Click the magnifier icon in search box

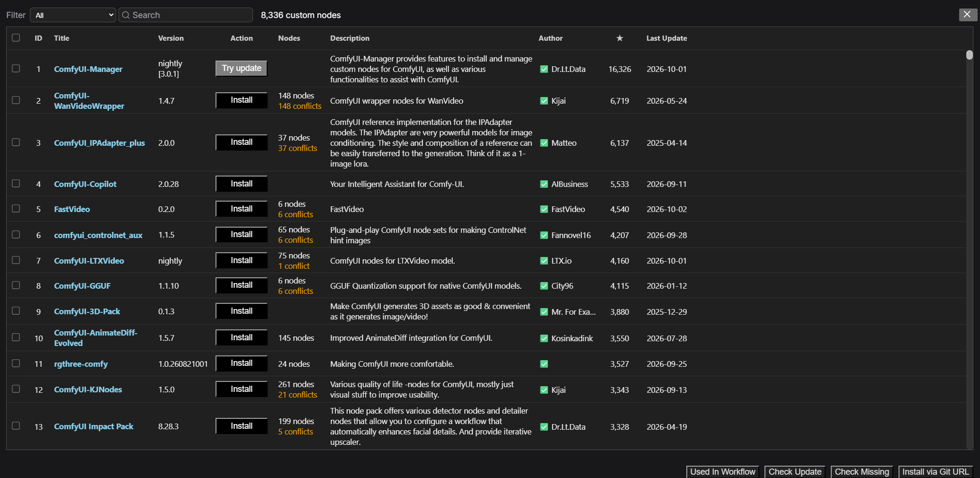click(x=126, y=15)
